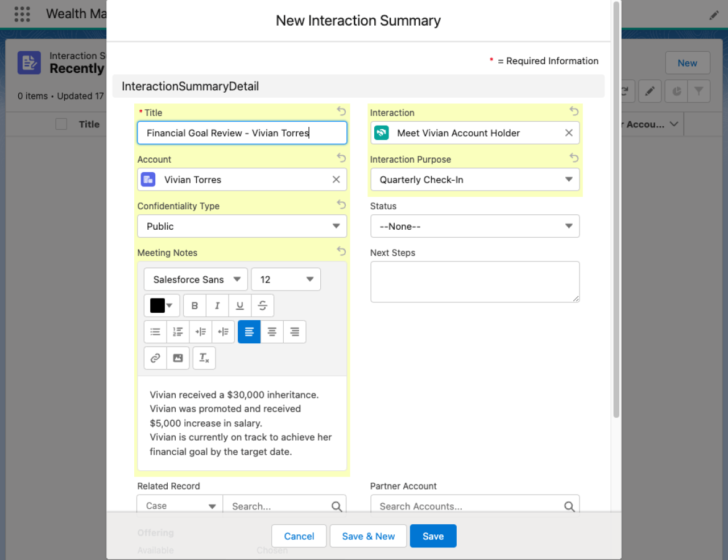Open the App Launcher grid icon

click(x=22, y=14)
